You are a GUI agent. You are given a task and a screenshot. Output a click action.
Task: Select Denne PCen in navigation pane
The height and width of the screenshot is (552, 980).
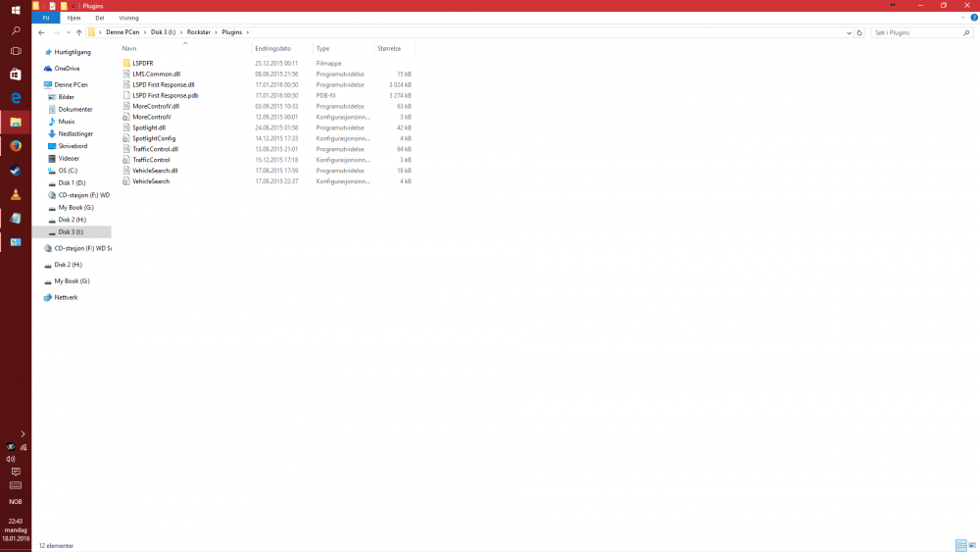point(71,84)
